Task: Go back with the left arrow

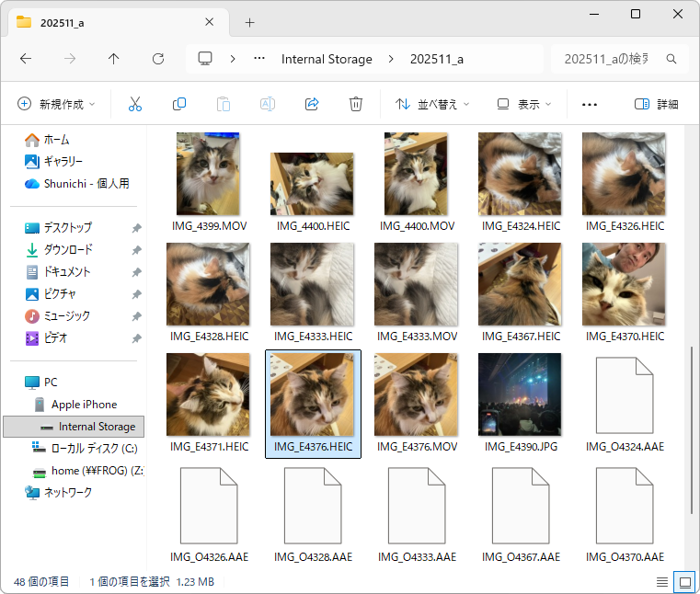Action: pos(26,59)
